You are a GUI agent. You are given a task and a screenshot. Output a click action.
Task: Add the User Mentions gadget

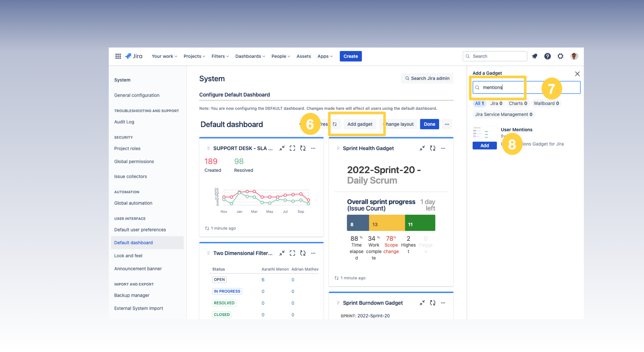[x=484, y=145]
